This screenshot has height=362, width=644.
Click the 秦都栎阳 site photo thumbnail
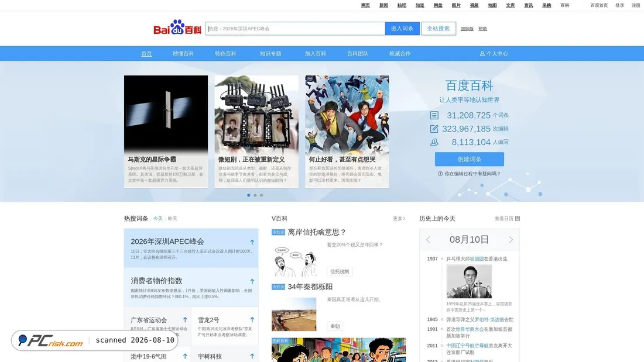(294, 315)
